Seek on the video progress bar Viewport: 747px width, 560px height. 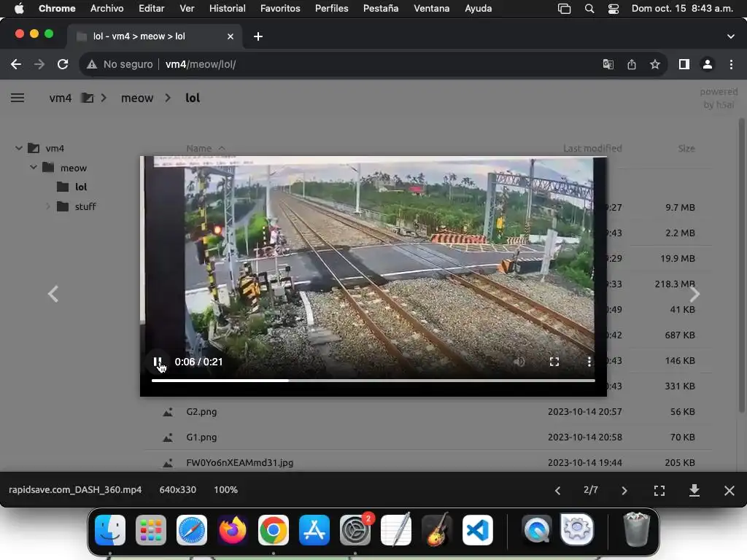click(373, 381)
